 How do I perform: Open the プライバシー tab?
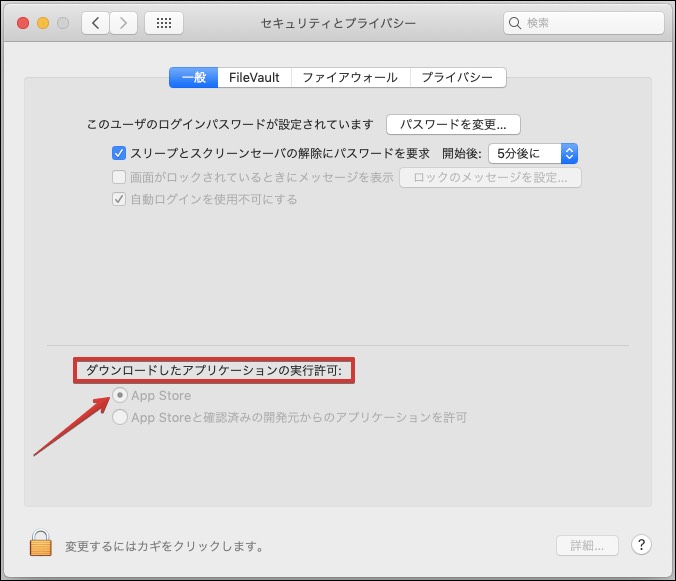(457, 78)
